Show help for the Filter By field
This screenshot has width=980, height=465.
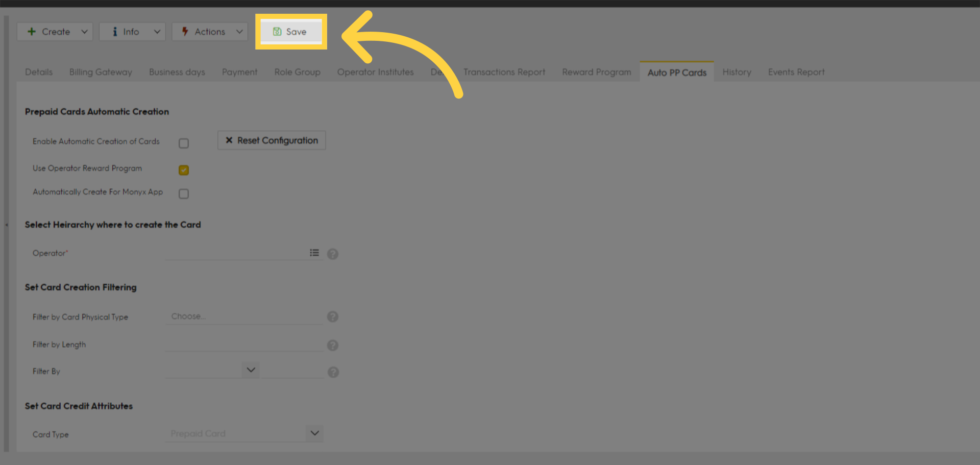333,372
